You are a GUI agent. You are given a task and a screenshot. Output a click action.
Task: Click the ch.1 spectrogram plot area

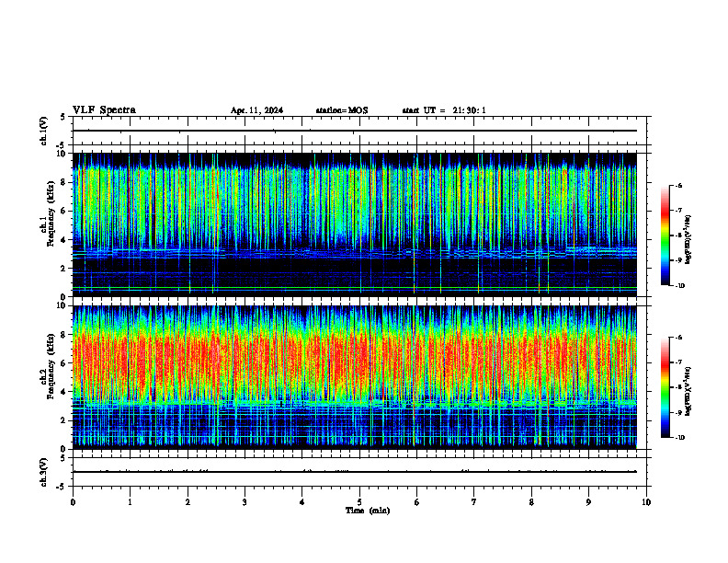click(355, 224)
